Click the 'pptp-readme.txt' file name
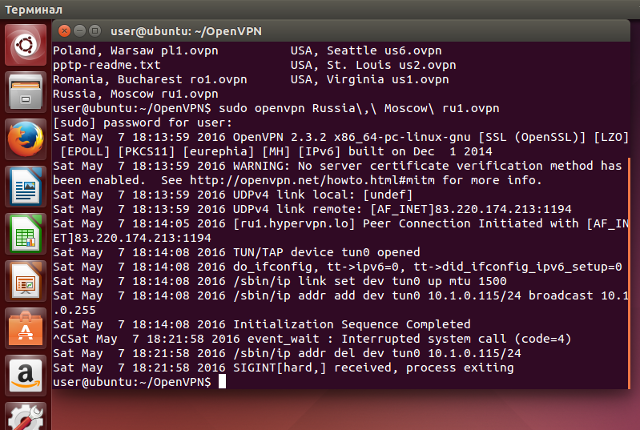 tap(107, 65)
